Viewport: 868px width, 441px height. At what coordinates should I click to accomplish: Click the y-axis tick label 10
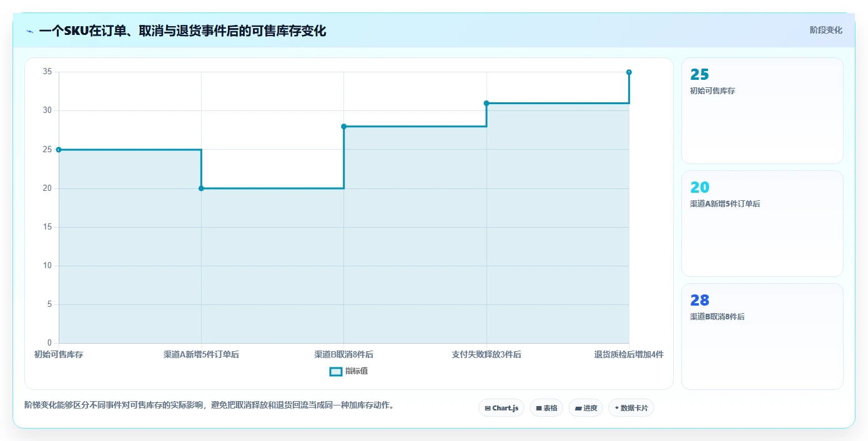(x=47, y=266)
